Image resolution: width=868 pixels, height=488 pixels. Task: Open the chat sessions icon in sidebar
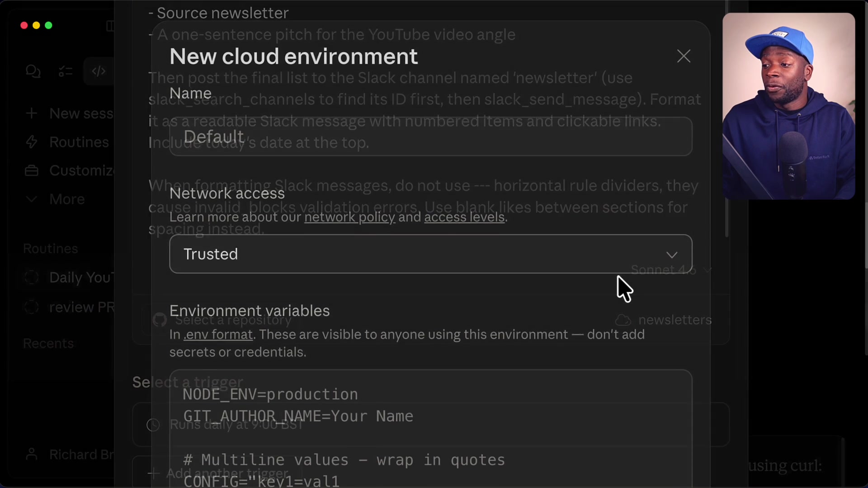[x=32, y=71]
